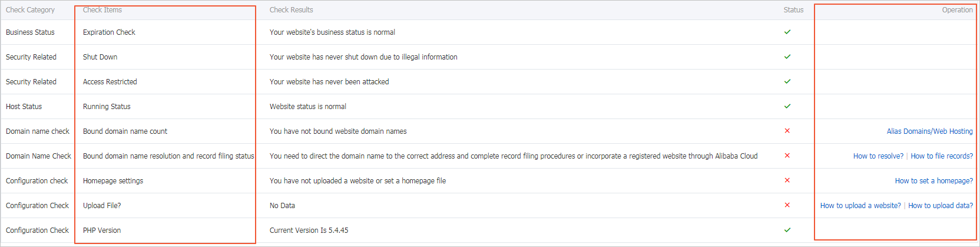Open the How to set a homepage? link
The image size is (980, 247).
click(933, 181)
